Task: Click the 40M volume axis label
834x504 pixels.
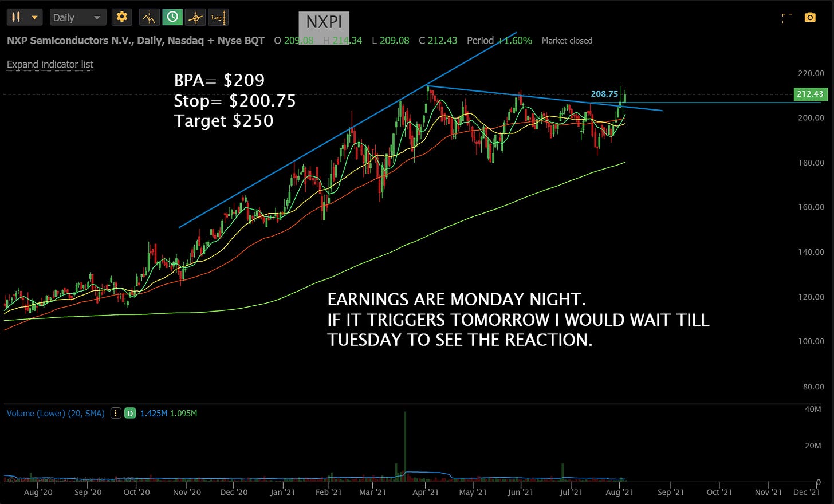Action: pyautogui.click(x=813, y=409)
